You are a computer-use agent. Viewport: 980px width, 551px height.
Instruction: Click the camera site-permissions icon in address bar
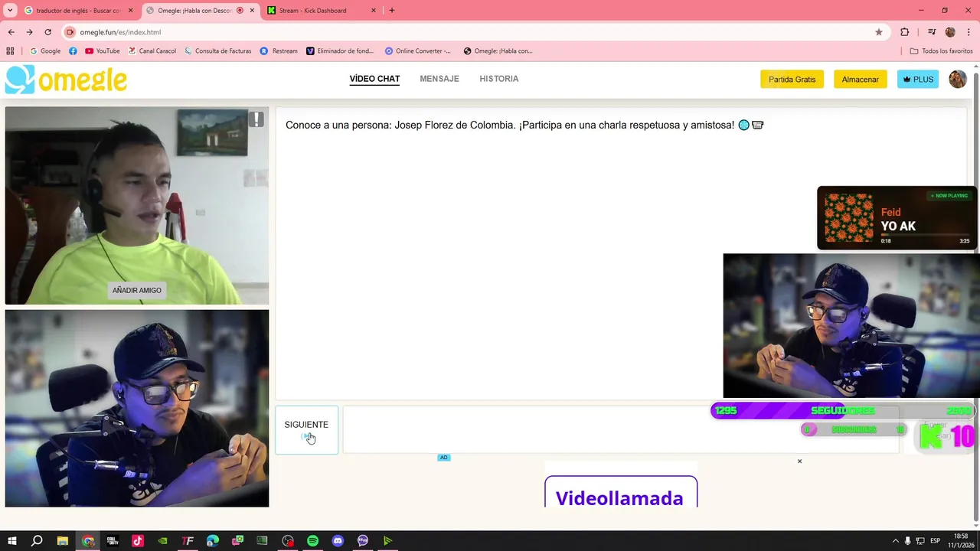click(70, 32)
